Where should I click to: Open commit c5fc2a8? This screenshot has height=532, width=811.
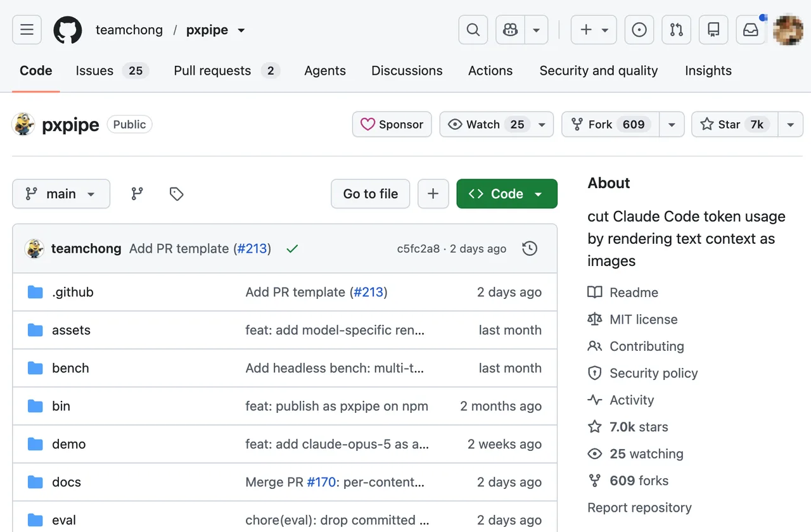coord(418,249)
